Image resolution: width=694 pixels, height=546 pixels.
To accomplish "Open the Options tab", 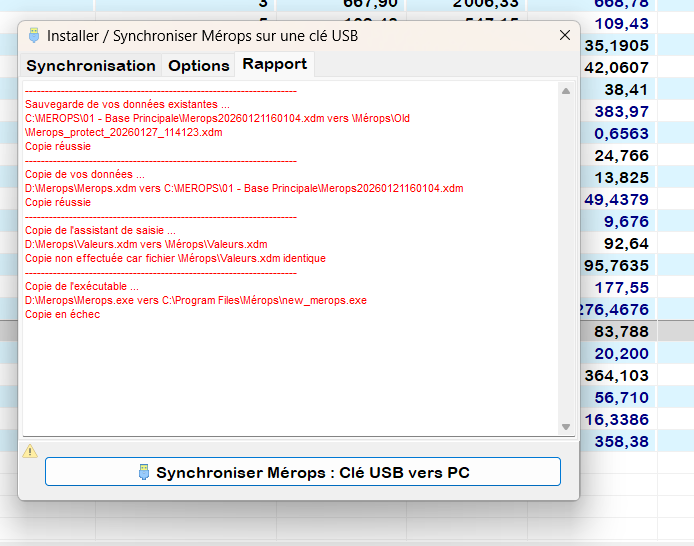I will pos(199,65).
